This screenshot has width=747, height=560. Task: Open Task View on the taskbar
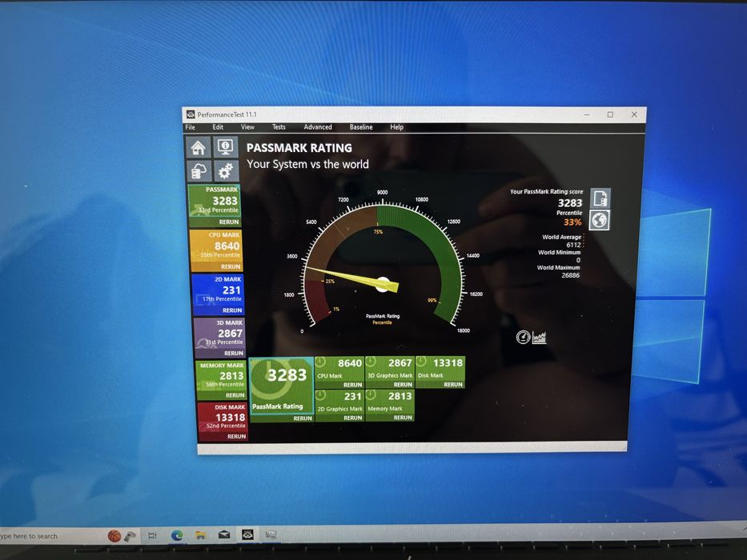(x=152, y=536)
